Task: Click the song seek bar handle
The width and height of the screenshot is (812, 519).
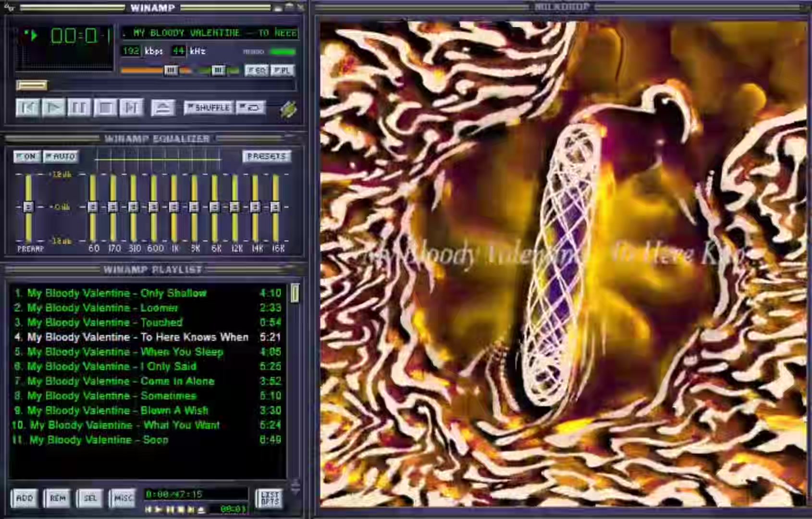Action: [x=32, y=86]
